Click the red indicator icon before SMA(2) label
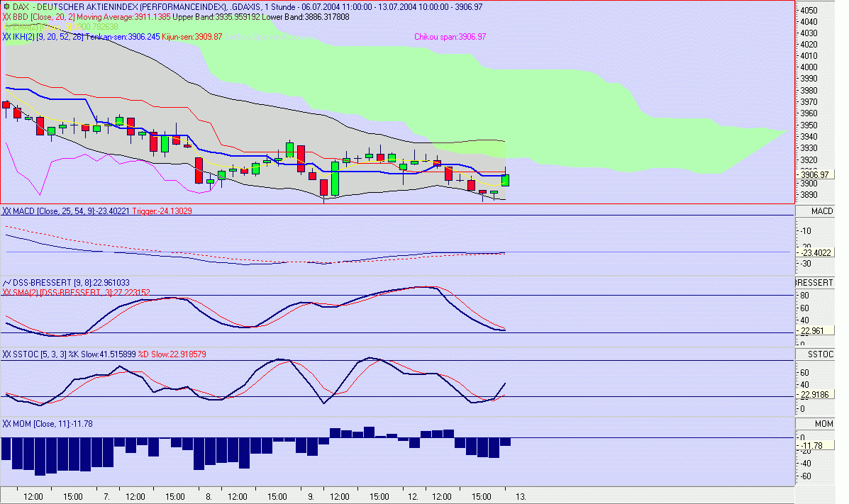The height and width of the screenshot is (504, 849). [6, 292]
